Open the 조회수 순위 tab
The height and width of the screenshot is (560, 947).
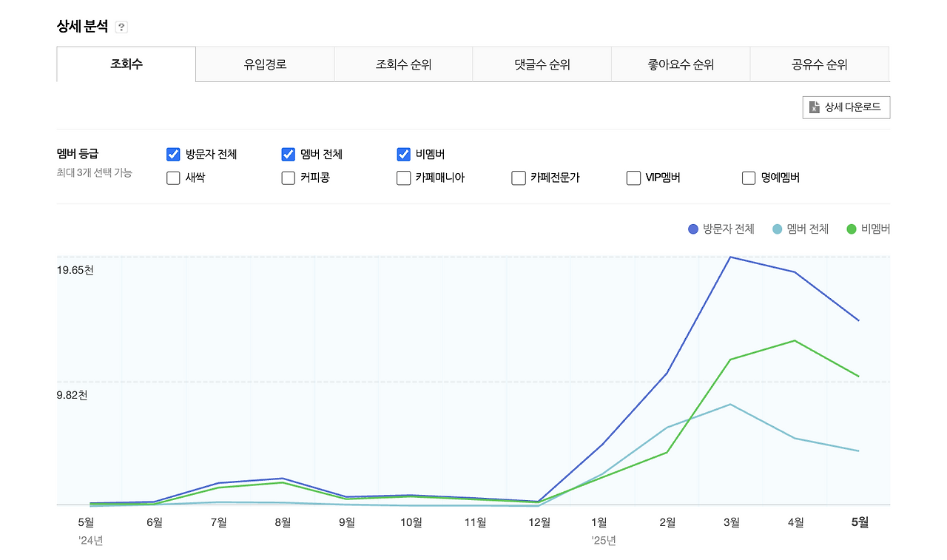[x=402, y=64]
